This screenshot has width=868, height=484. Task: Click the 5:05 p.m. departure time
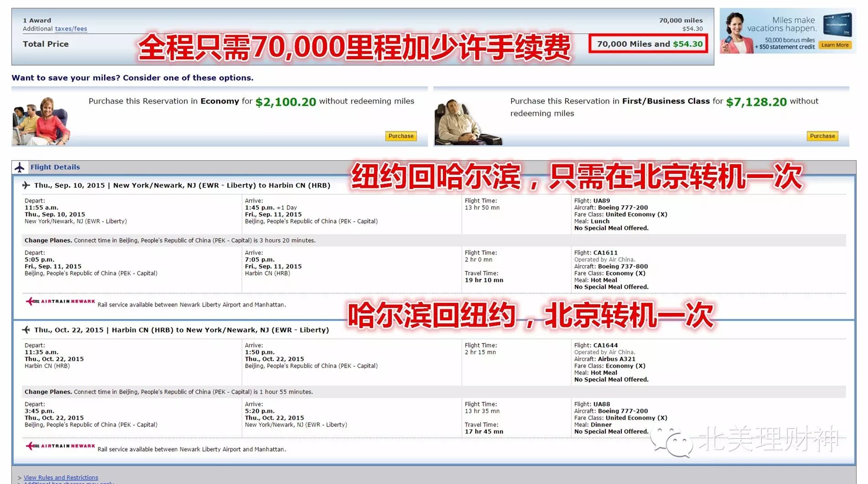coord(40,260)
